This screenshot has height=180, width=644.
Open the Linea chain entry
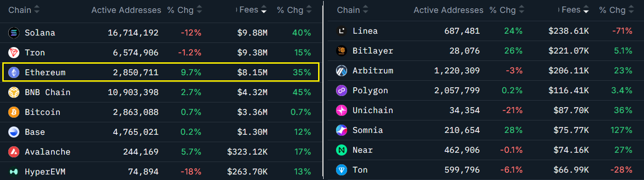[x=486, y=31]
